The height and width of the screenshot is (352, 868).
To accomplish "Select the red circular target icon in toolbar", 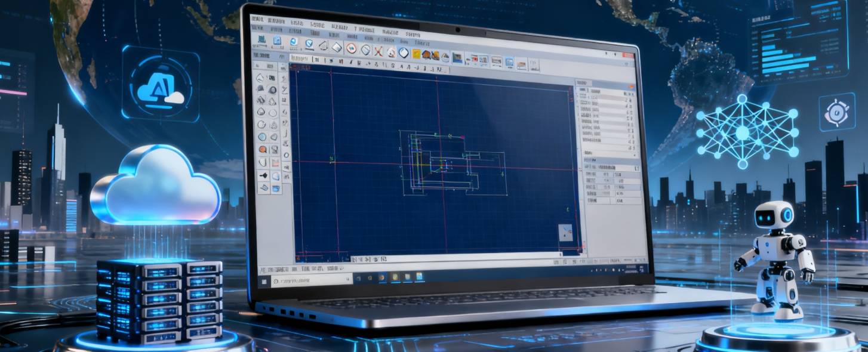I will coord(352,49).
